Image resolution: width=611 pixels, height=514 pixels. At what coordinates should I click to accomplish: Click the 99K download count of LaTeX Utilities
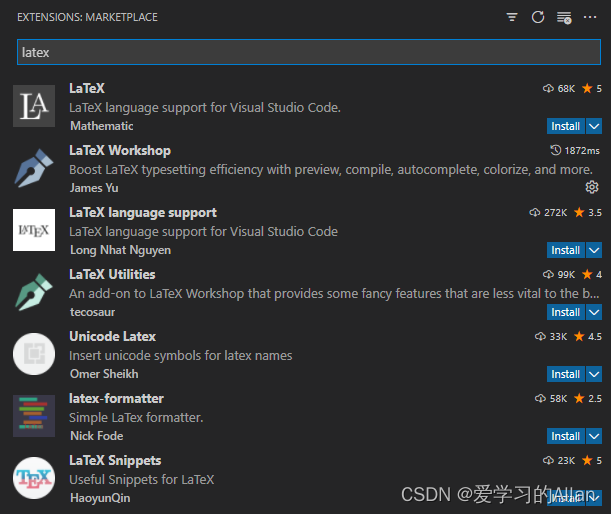point(559,274)
